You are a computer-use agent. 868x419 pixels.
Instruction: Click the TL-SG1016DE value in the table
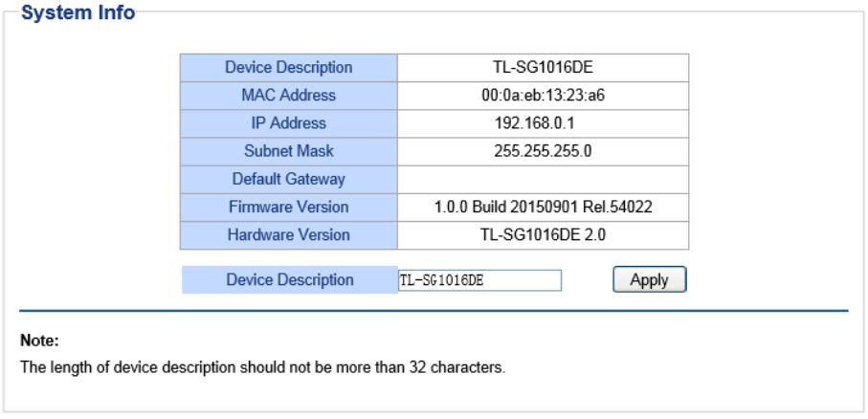(543, 68)
